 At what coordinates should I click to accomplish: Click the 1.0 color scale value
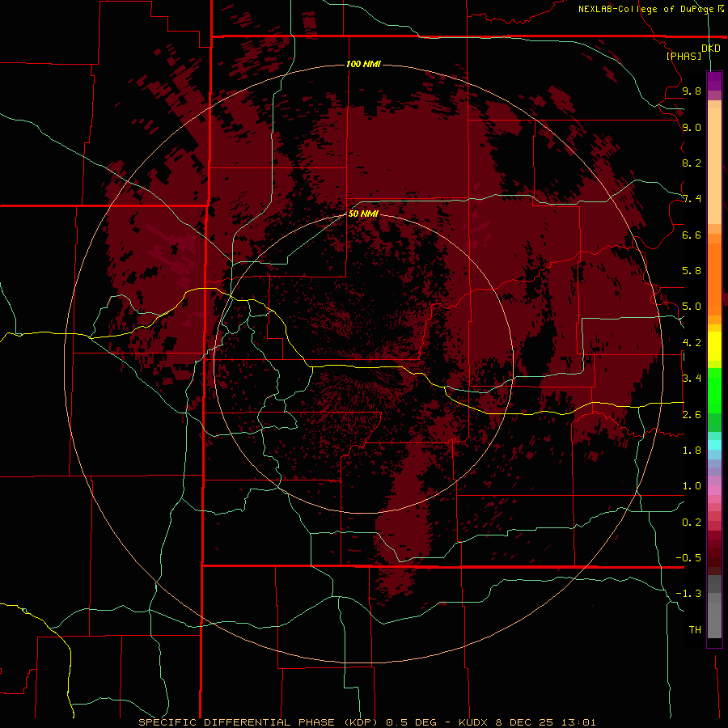692,486
